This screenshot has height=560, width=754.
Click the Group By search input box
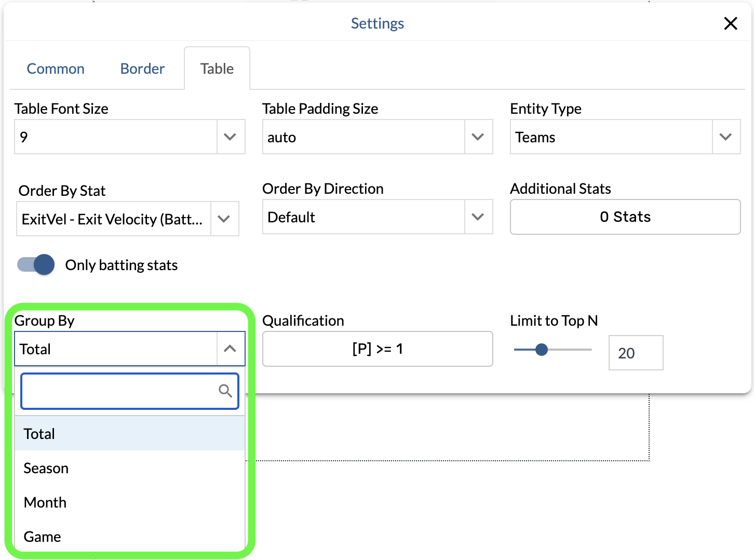point(119,391)
